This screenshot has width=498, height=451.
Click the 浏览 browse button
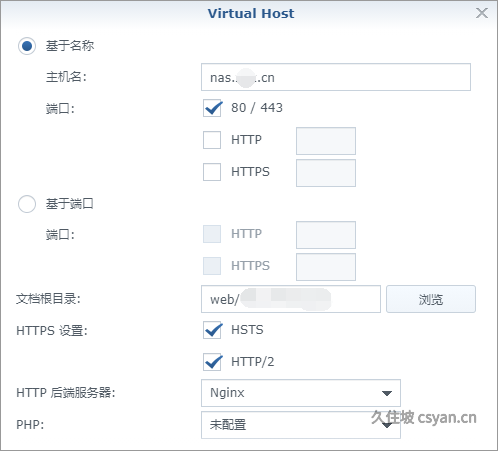431,299
